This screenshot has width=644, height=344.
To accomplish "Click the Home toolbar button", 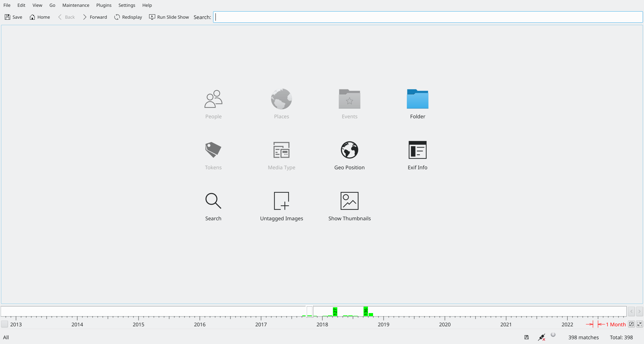I will click(x=40, y=17).
